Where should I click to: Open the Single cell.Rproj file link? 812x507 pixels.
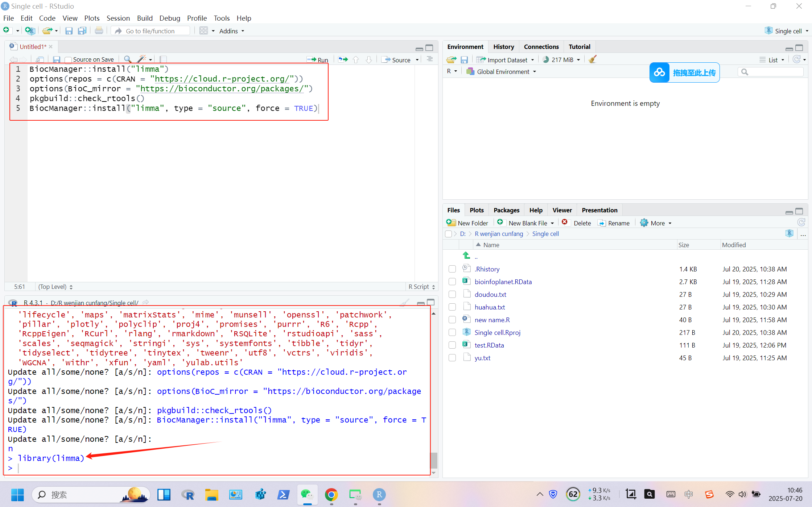[497, 332]
